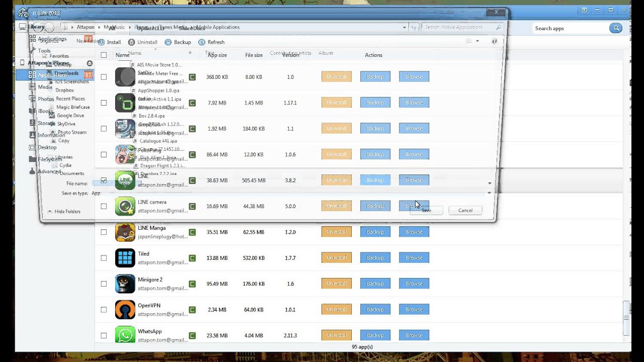Toggle the select-all checkbox in header
The width and height of the screenshot is (644, 362).
point(104,55)
